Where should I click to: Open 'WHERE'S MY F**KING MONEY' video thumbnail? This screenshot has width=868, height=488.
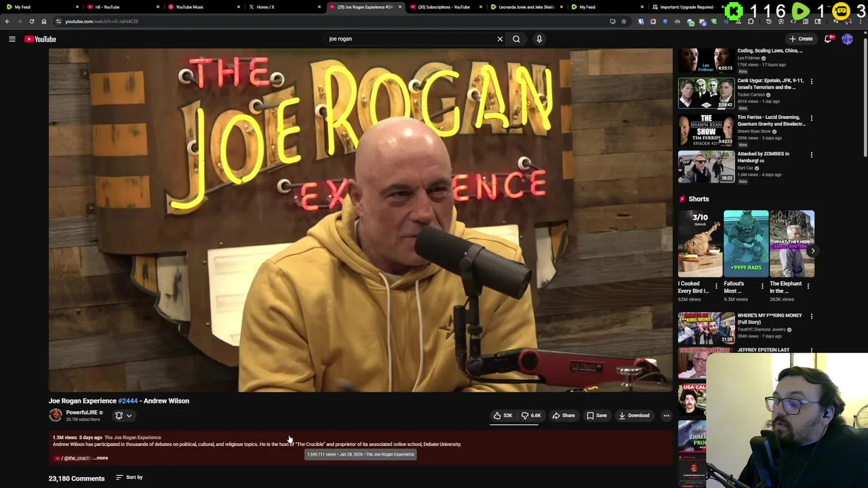706,327
